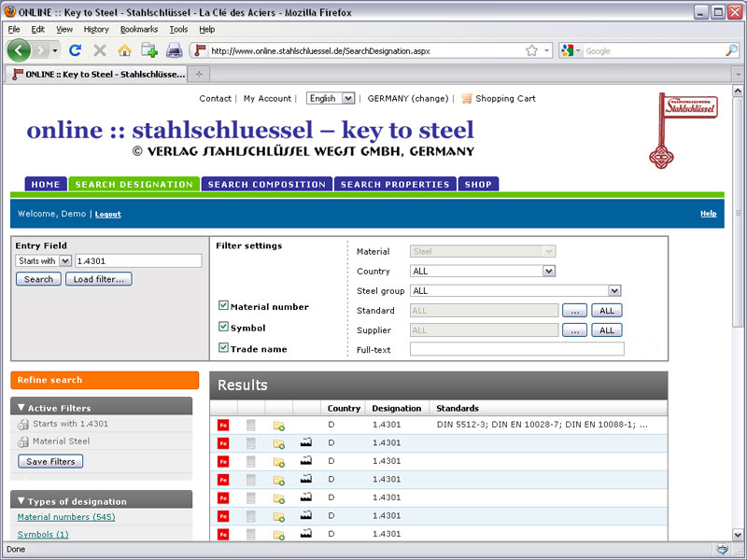This screenshot has width=747, height=560.
Task: Click the Full-text input field
Action: point(517,349)
